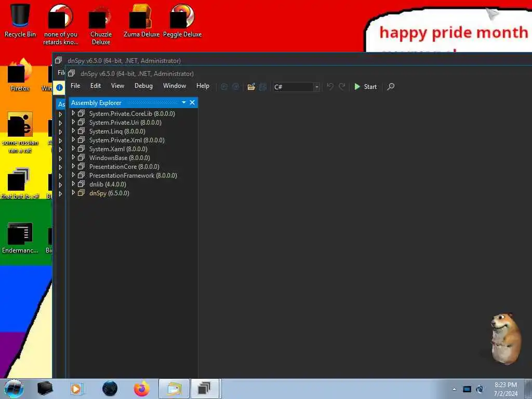The height and width of the screenshot is (399, 532).
Task: Expand the System.Private.Xml assembly node
Action: [x=73, y=140]
